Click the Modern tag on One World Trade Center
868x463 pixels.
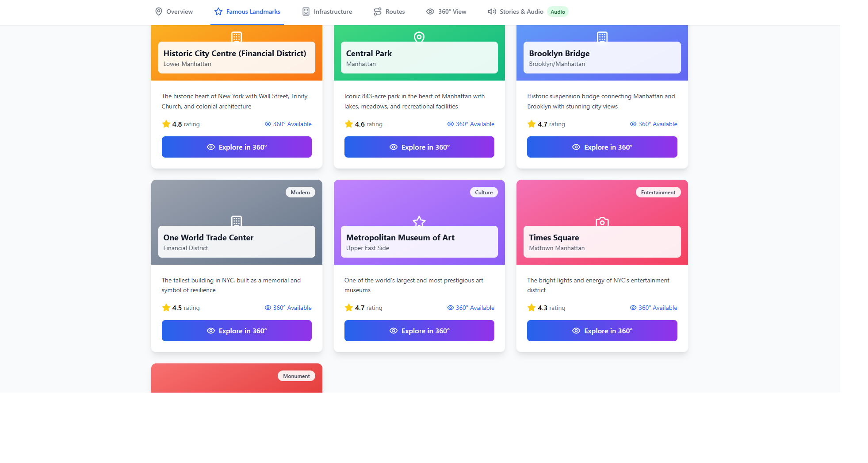(300, 192)
